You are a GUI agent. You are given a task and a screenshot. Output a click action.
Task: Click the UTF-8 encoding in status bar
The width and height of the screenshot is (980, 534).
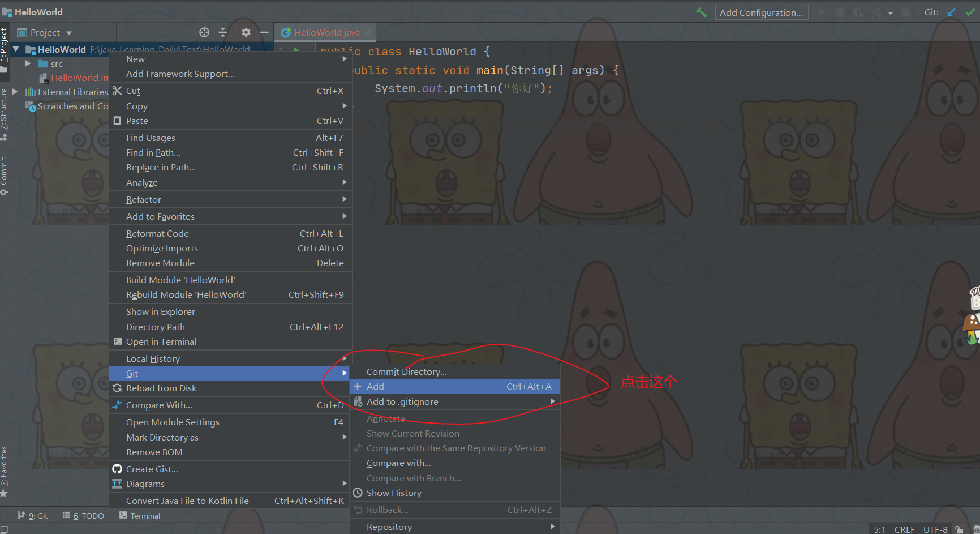pos(935,529)
